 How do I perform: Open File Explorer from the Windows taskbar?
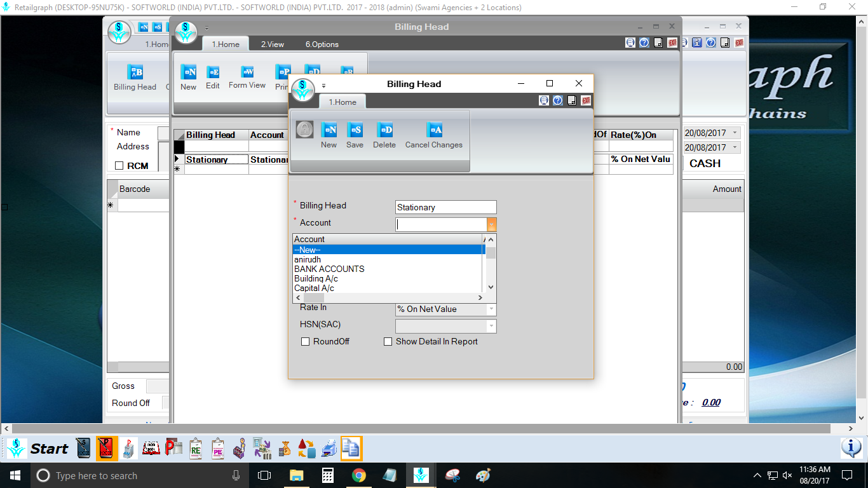point(296,475)
